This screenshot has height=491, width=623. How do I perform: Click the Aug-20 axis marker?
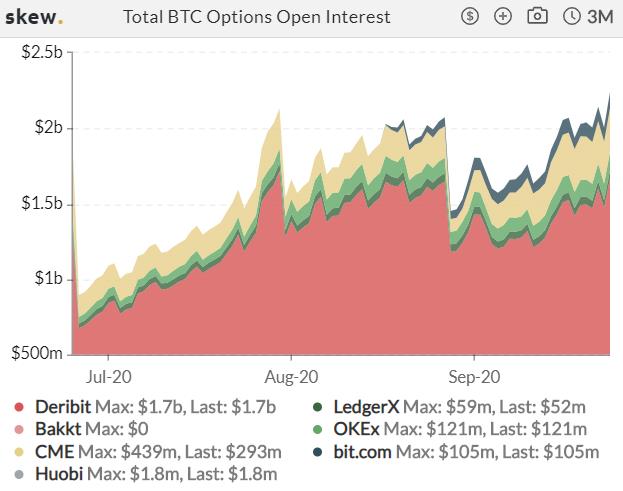[x=291, y=377]
